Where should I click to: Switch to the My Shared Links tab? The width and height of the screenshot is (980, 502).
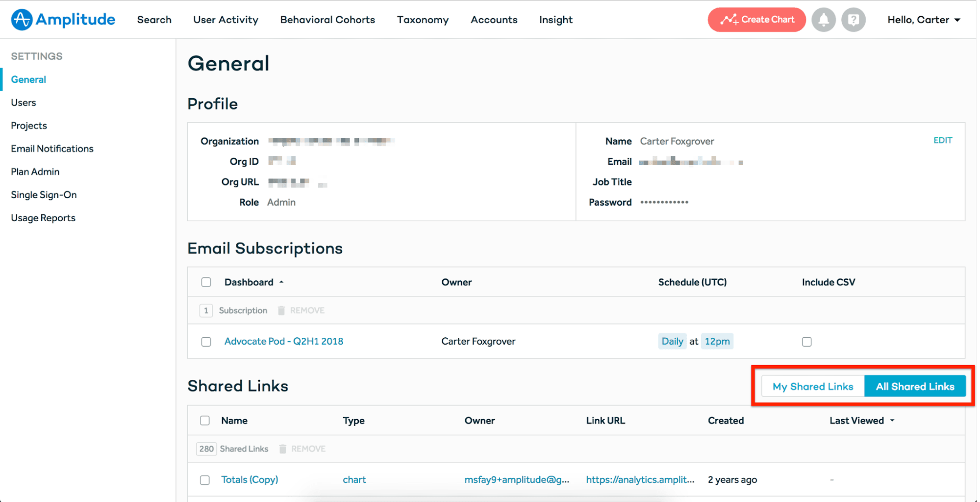(812, 386)
